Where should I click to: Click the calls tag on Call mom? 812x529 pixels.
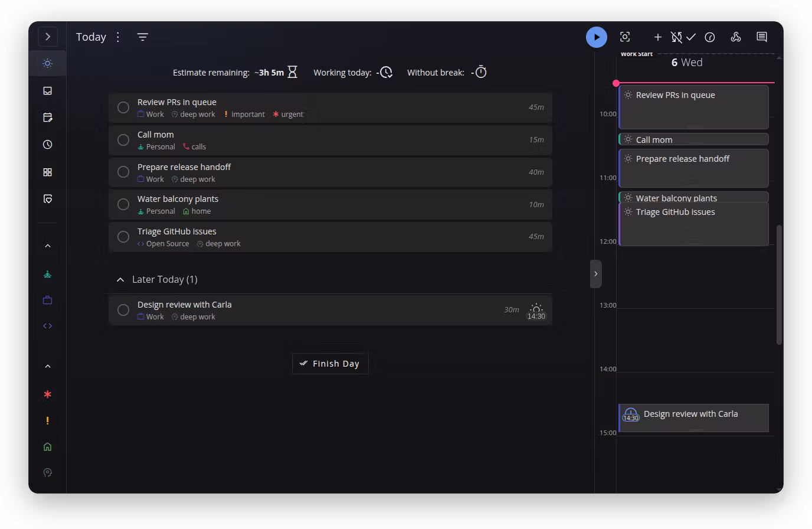click(x=194, y=147)
